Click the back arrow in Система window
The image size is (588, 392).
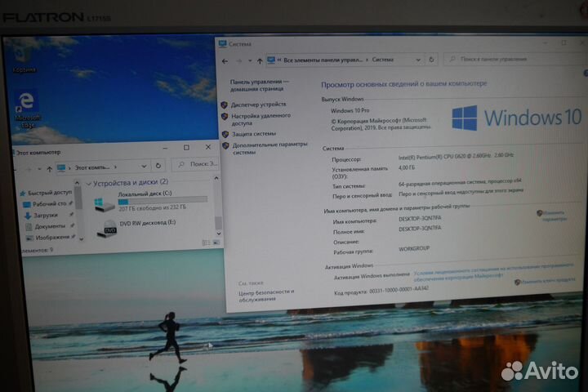[x=227, y=60]
